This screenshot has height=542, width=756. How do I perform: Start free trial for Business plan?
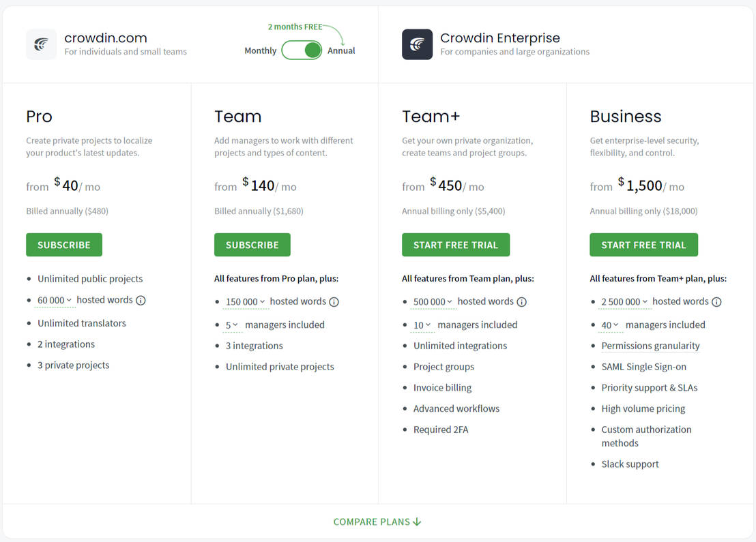point(643,245)
